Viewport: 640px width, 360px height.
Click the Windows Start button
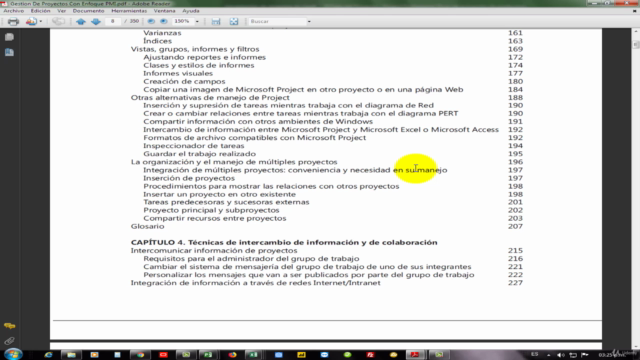tap(13, 354)
